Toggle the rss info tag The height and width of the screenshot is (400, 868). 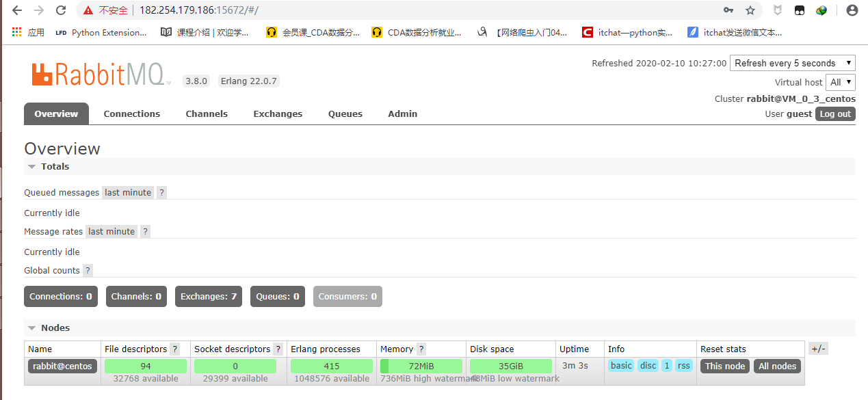(x=683, y=366)
